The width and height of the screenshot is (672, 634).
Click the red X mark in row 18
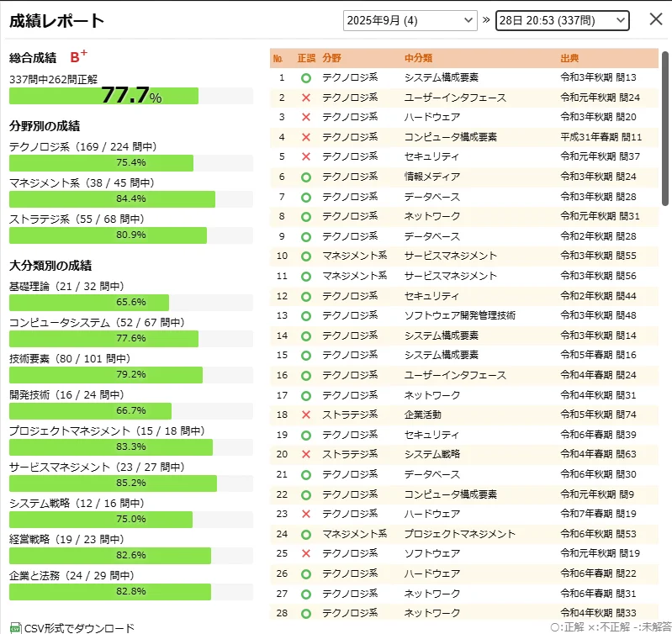(306, 415)
